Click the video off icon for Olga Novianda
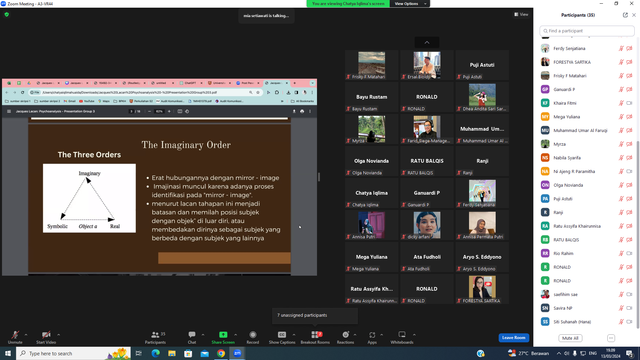The image size is (640, 360). pos(629,185)
